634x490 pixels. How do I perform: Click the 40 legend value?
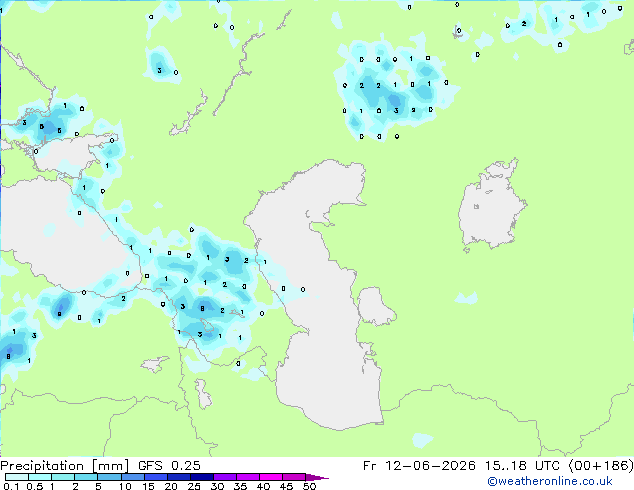(263, 486)
